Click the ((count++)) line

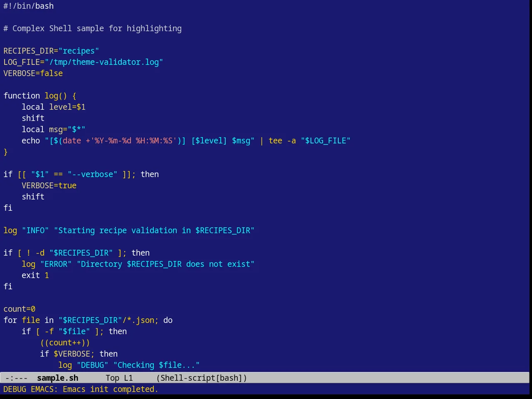tap(65, 342)
